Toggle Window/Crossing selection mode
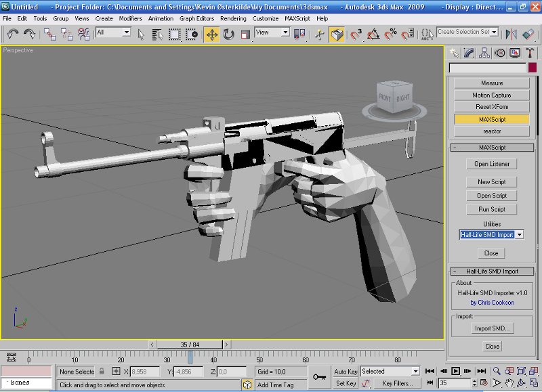The width and height of the screenshot is (542, 392). (x=192, y=35)
